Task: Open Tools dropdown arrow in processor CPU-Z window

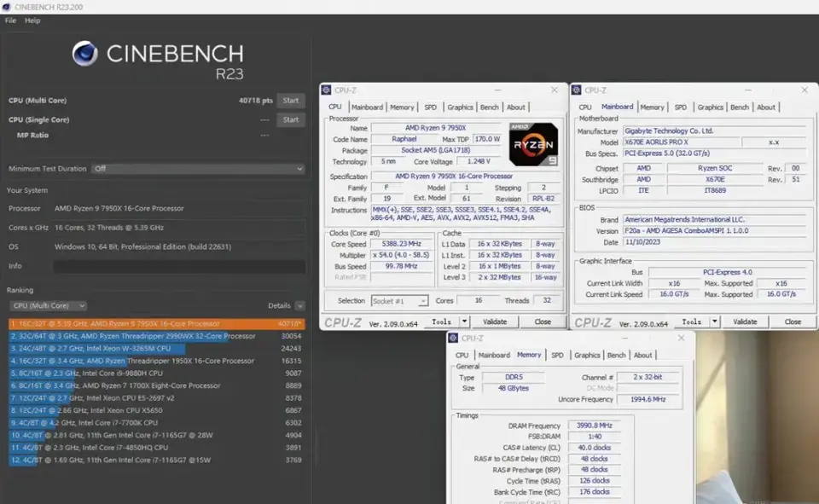Action: 464,322
